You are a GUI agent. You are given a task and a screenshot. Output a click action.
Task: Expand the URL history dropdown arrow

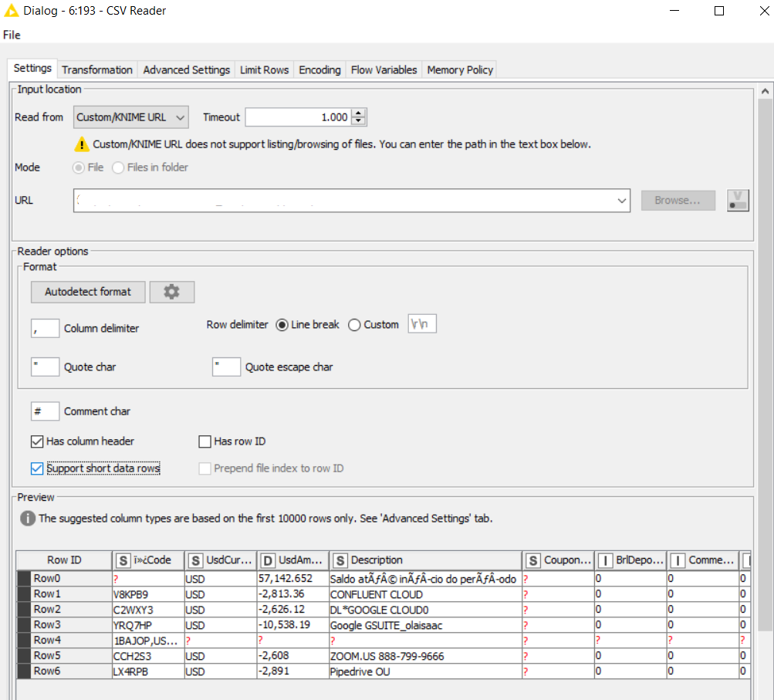point(622,201)
